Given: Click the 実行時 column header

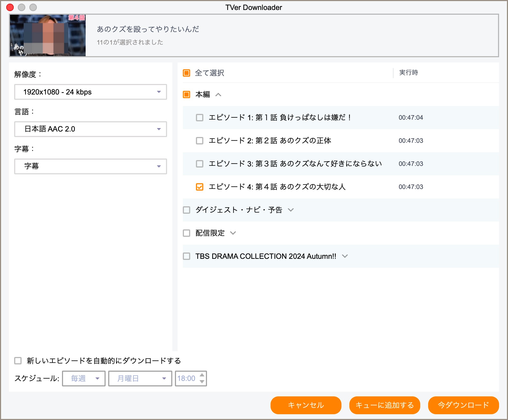Looking at the screenshot, I should pyautogui.click(x=408, y=73).
